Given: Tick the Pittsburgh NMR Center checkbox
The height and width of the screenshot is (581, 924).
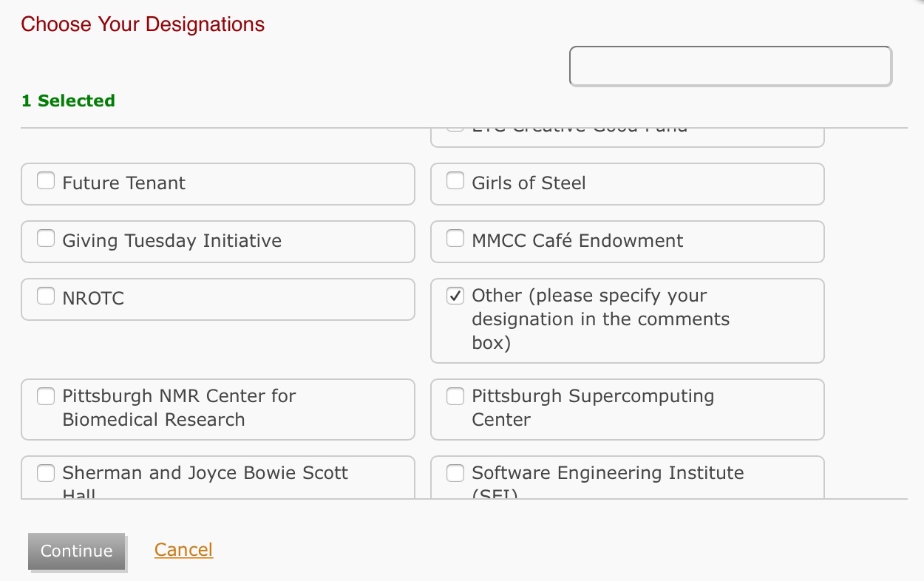Looking at the screenshot, I should [x=46, y=397].
